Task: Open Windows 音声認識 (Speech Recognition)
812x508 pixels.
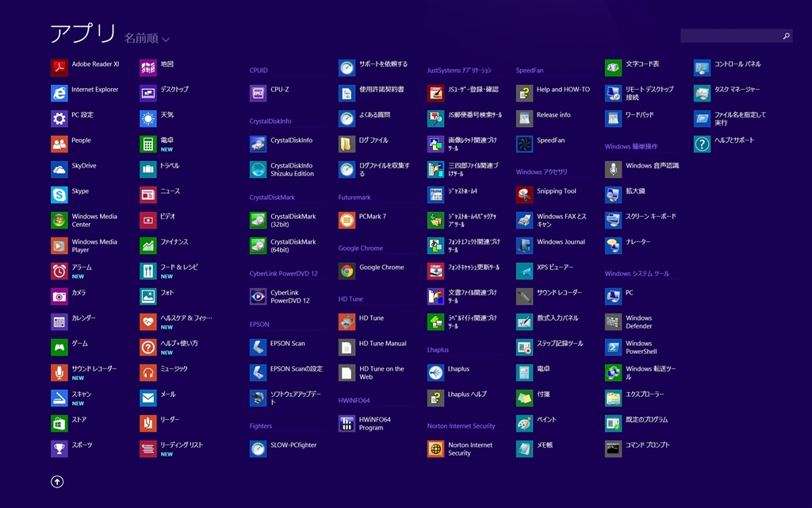Action: [642, 170]
